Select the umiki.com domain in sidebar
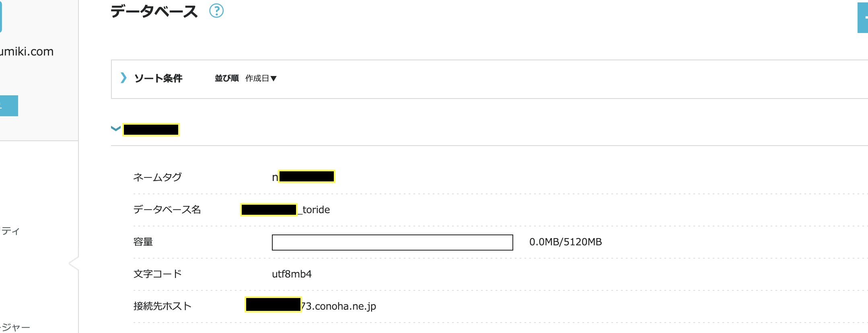This screenshot has width=868, height=333. click(27, 51)
